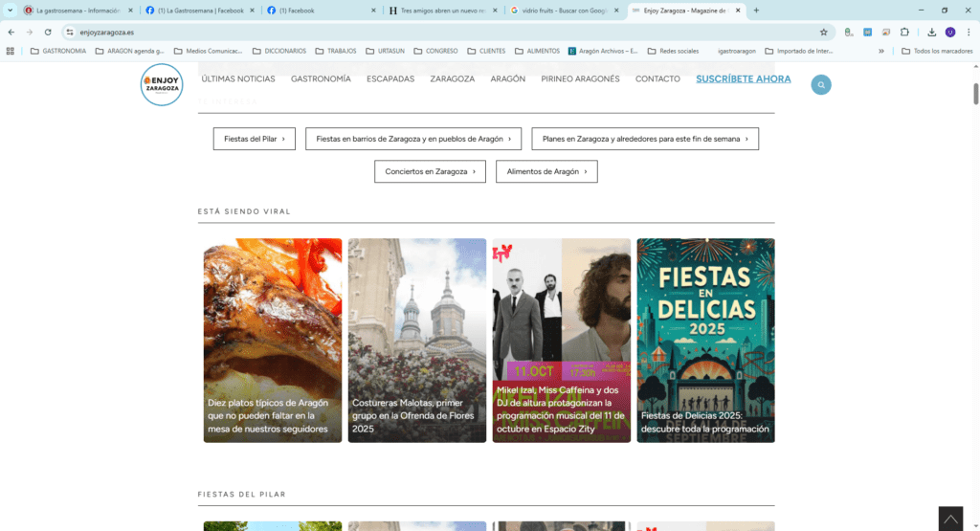The height and width of the screenshot is (531, 980).
Task: Open the ESCAPADAS menu item
Action: pyautogui.click(x=390, y=78)
